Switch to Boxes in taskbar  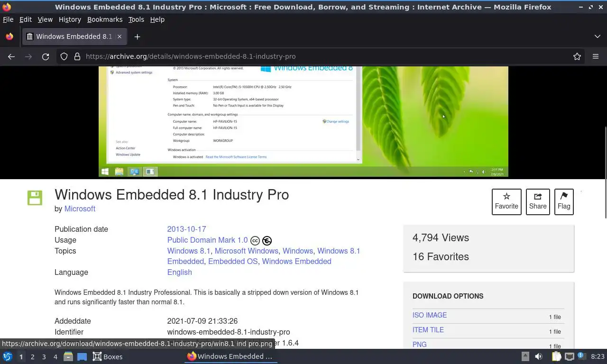pos(108,356)
